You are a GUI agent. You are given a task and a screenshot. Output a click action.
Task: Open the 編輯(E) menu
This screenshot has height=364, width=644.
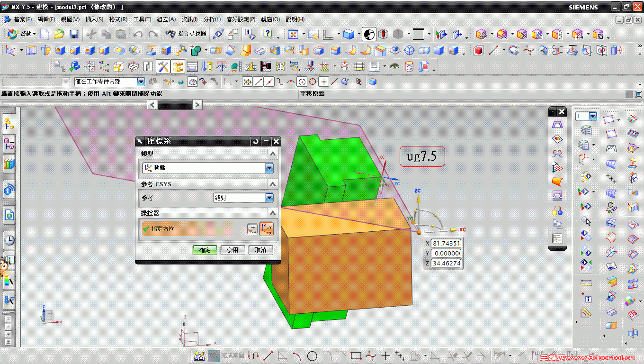point(46,19)
